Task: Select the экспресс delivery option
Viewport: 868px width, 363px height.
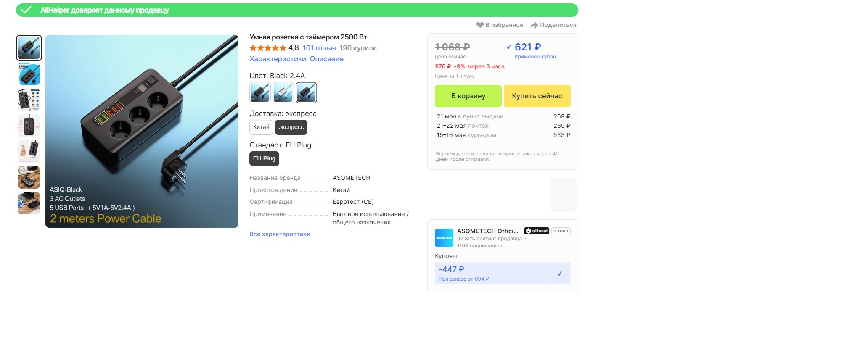Action: pos(291,127)
